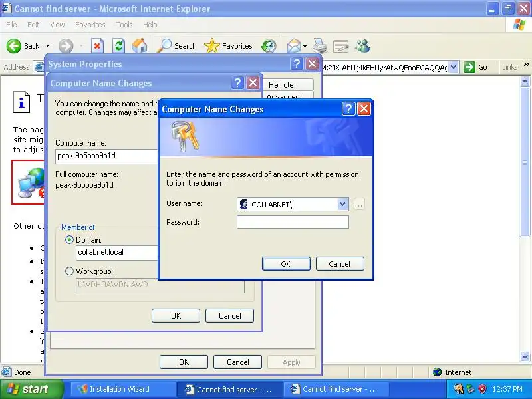
Task: Click the browser vertical scrollbar thumb
Action: [525, 162]
